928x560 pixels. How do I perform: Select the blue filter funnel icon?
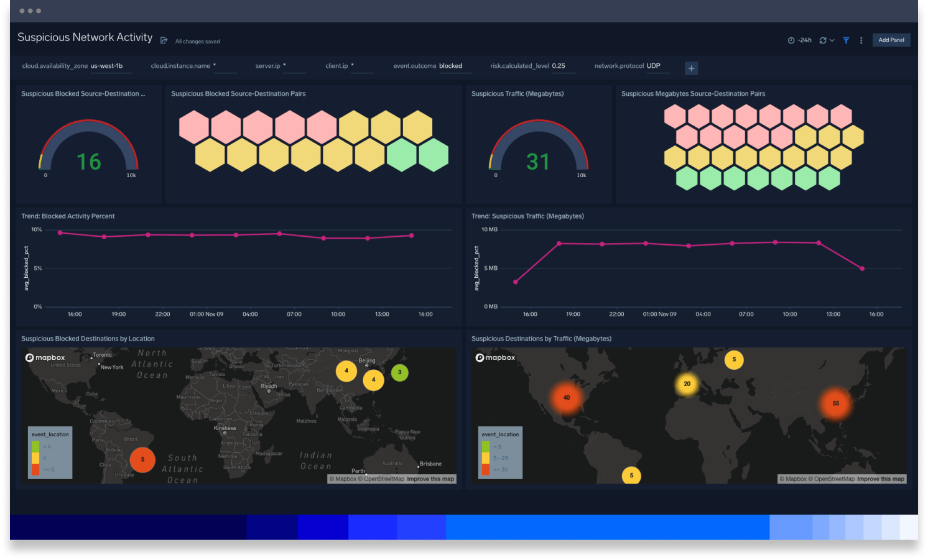(x=846, y=40)
